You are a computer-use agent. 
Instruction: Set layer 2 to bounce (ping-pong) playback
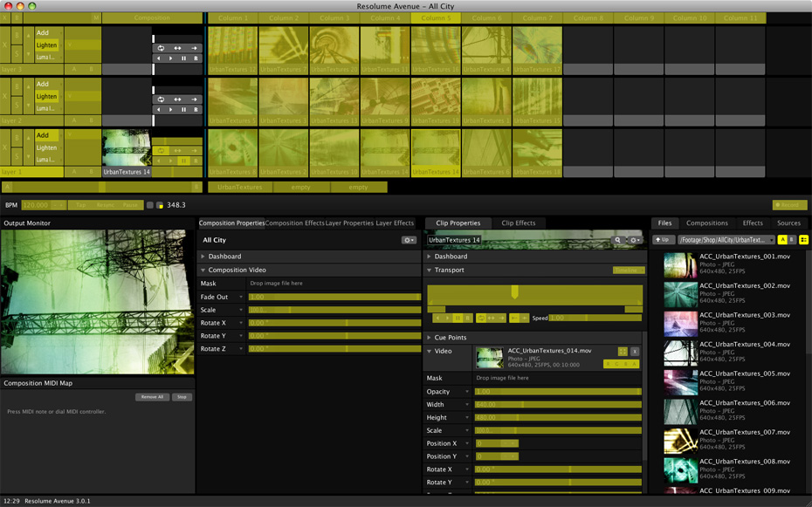point(177,99)
